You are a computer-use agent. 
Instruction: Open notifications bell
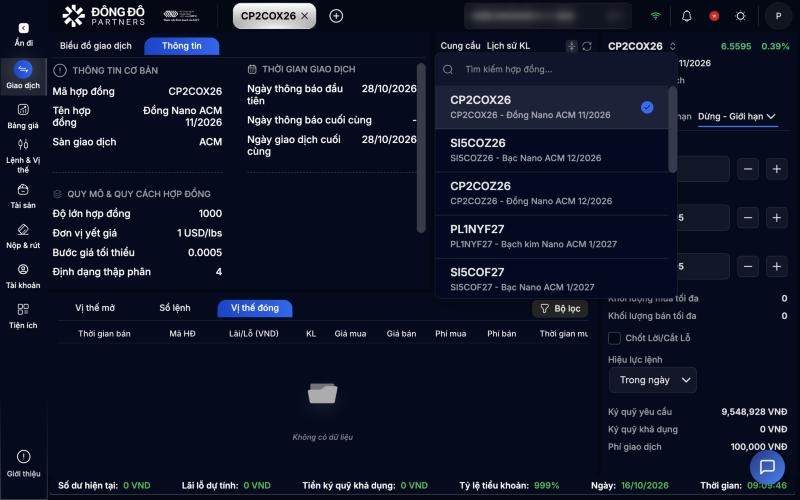click(687, 16)
